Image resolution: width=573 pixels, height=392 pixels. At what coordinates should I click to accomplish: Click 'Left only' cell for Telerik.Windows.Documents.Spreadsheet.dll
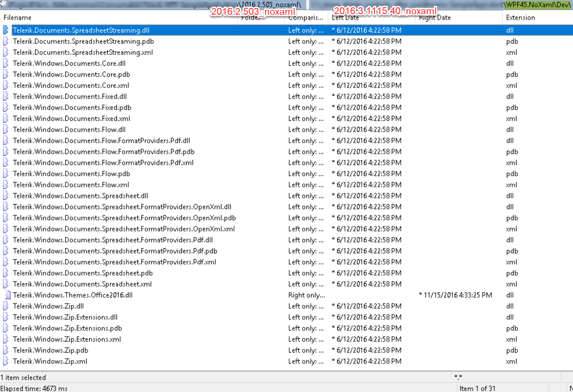[x=306, y=196]
